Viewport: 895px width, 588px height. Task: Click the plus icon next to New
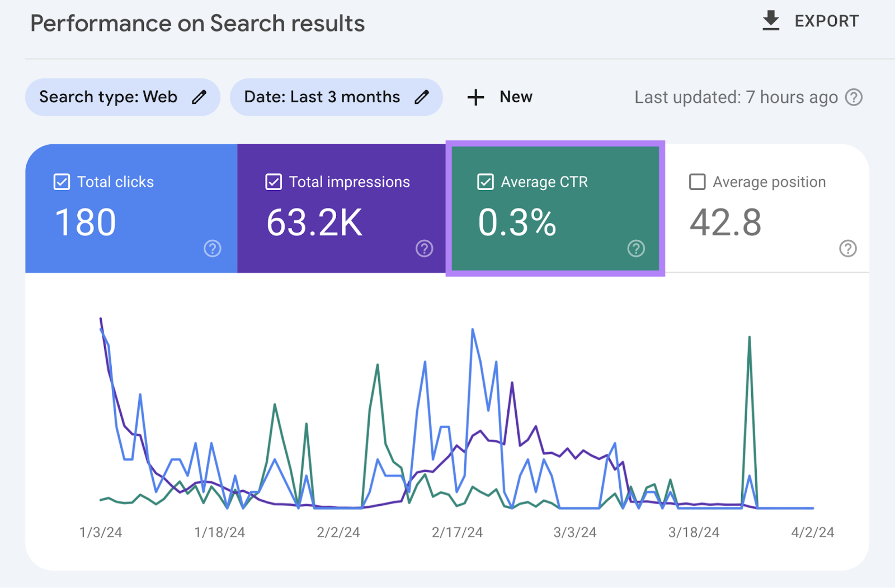475,97
